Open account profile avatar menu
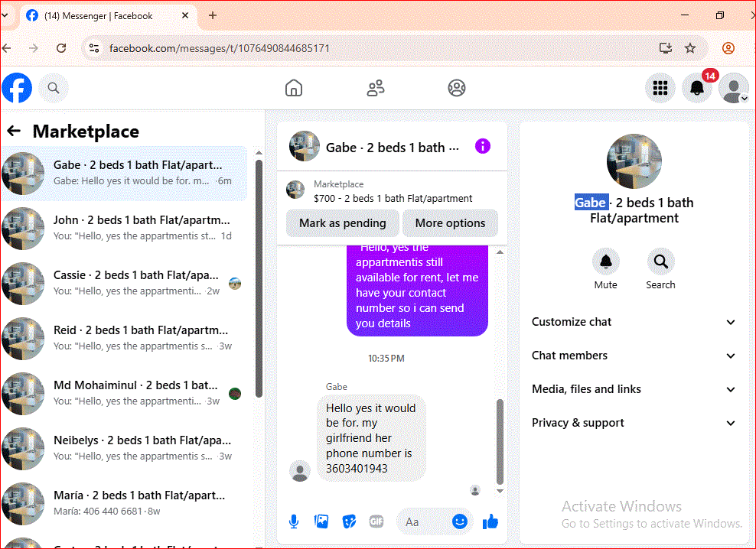This screenshot has width=756, height=549. 733,88
